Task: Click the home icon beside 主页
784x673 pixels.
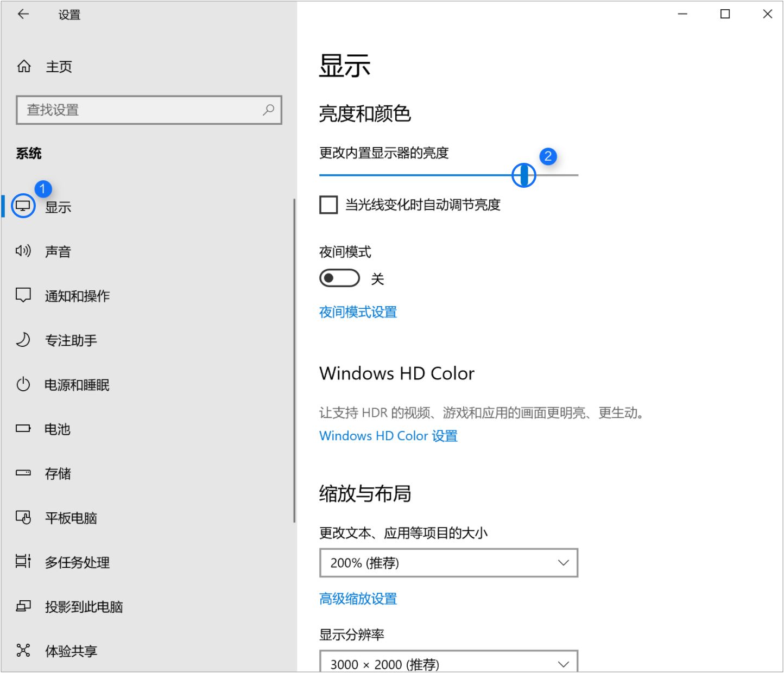Action: pos(24,66)
